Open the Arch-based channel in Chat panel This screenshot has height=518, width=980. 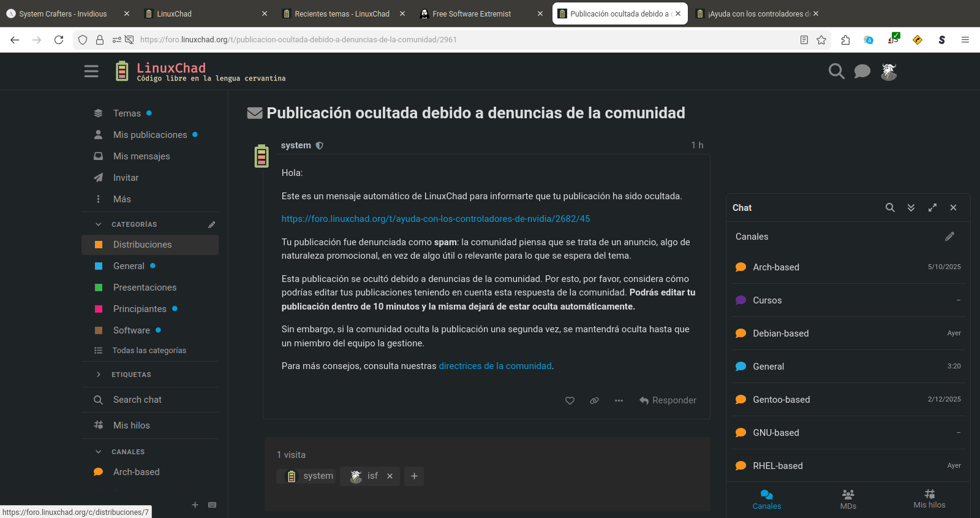(848, 267)
